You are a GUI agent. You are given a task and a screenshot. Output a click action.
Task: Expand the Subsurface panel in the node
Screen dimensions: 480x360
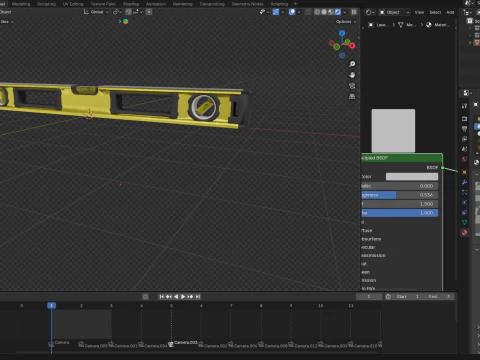pyautogui.click(x=371, y=239)
